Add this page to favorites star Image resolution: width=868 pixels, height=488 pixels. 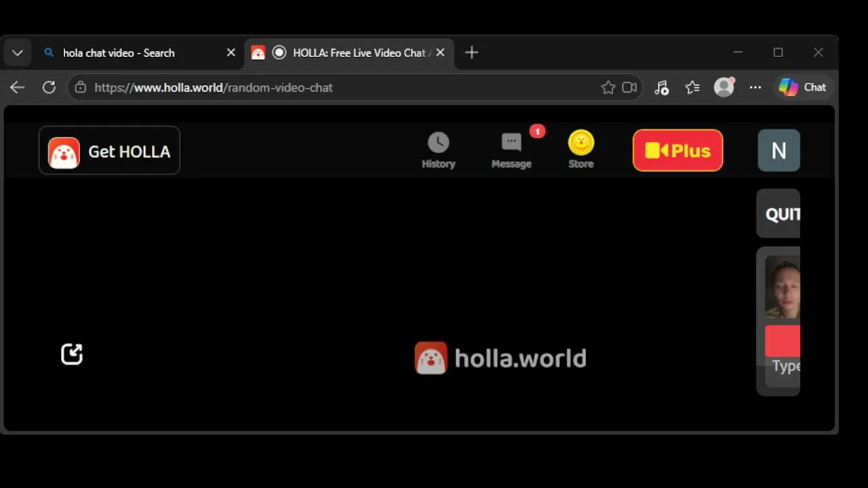tap(608, 87)
